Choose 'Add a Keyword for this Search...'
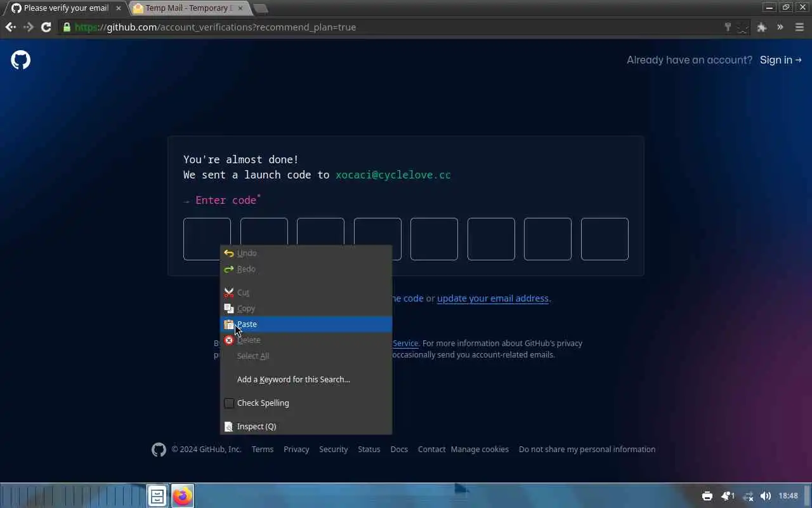This screenshot has width=812, height=508. [306, 380]
